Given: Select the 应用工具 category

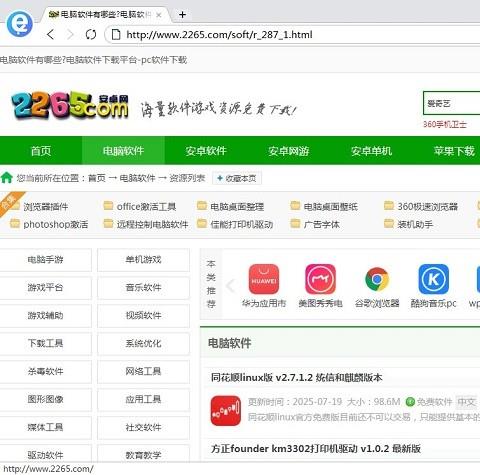Looking at the screenshot, I should tap(143, 399).
